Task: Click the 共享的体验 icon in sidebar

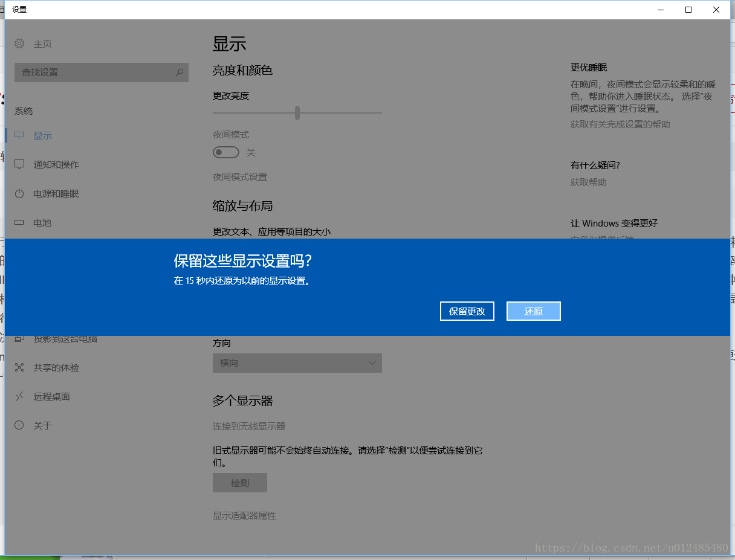Action: click(19, 367)
